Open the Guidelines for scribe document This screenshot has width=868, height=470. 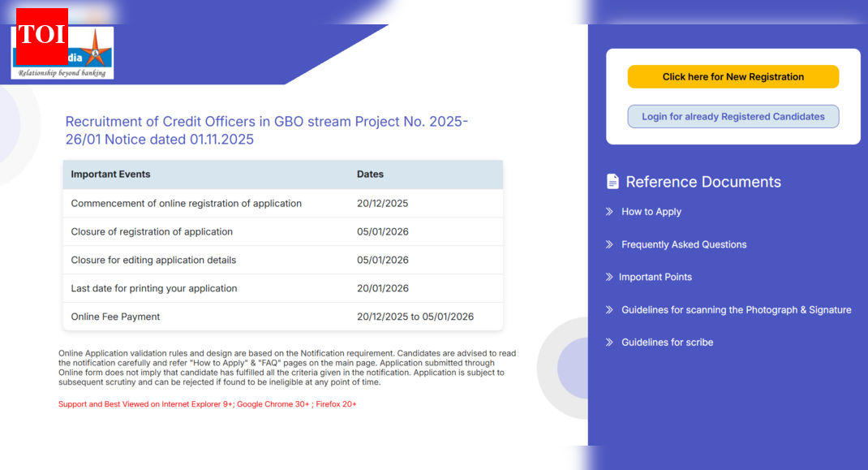[667, 342]
